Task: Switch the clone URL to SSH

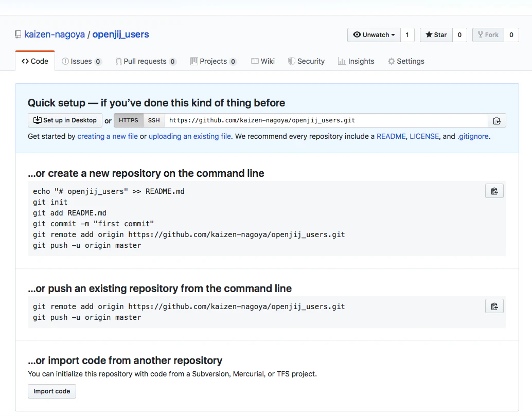Action: click(x=154, y=120)
